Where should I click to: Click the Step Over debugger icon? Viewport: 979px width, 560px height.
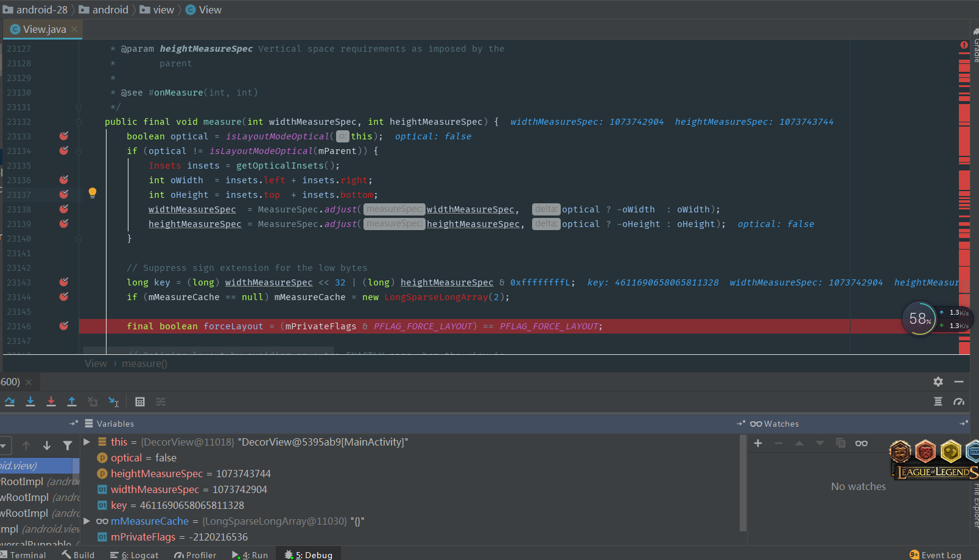(x=10, y=402)
